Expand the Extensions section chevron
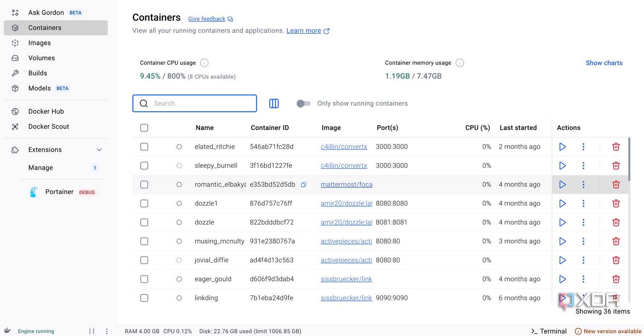The image size is (644, 336). [99, 150]
